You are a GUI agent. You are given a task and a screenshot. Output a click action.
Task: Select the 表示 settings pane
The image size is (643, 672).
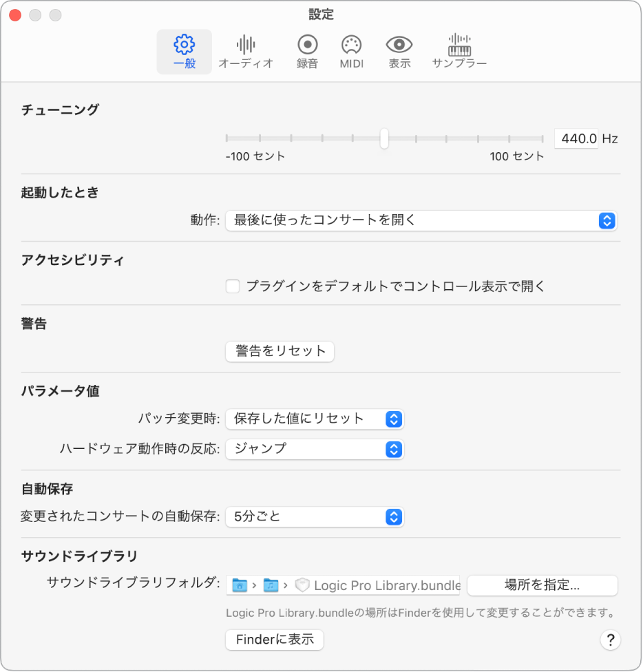click(x=399, y=50)
